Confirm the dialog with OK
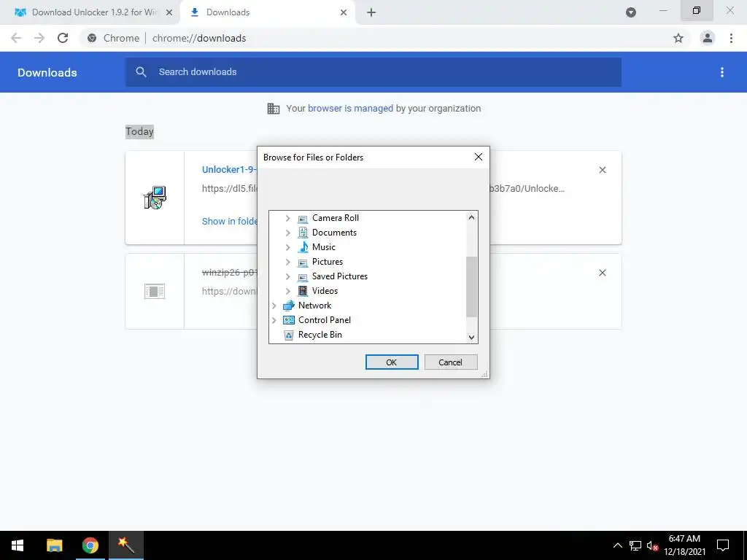The height and width of the screenshot is (560, 747). coord(392,362)
